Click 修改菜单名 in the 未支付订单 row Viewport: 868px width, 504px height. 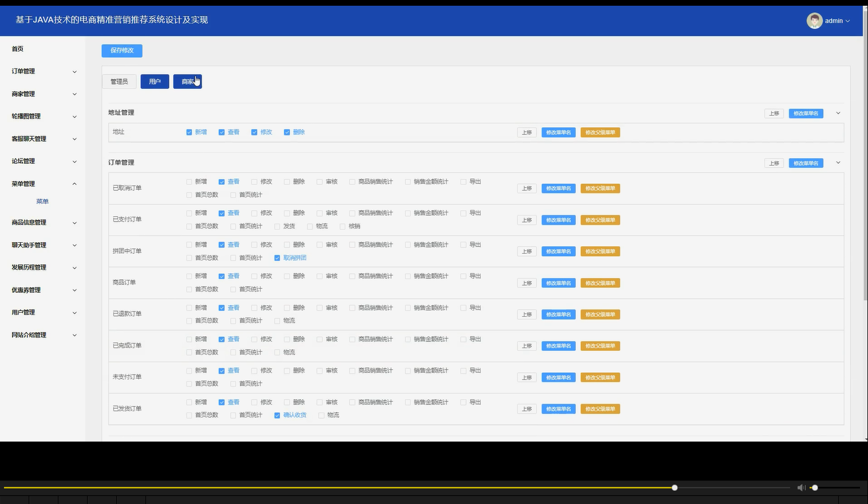tap(558, 377)
